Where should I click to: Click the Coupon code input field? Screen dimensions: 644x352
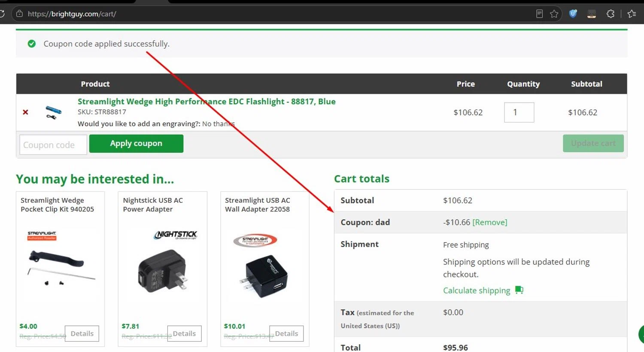(x=53, y=145)
